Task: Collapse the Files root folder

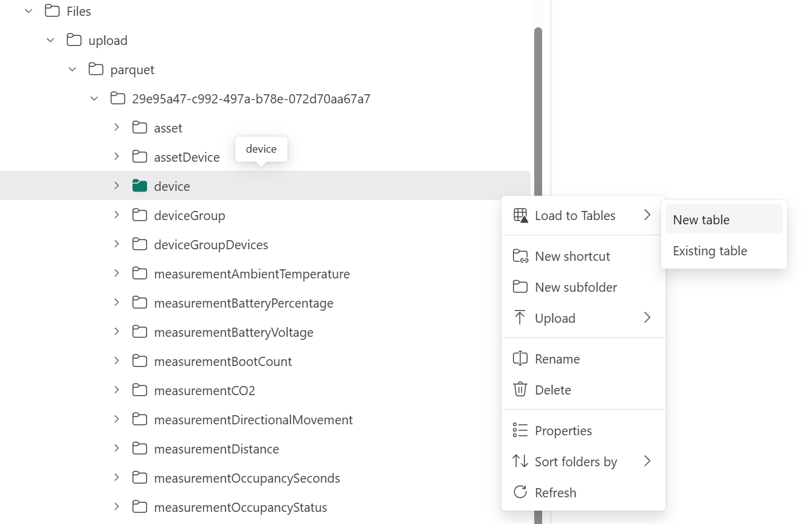Action: tap(29, 11)
